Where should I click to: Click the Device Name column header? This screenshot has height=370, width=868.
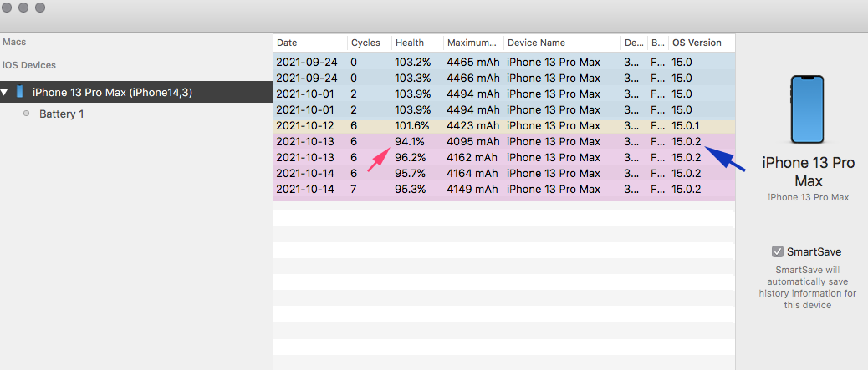563,43
